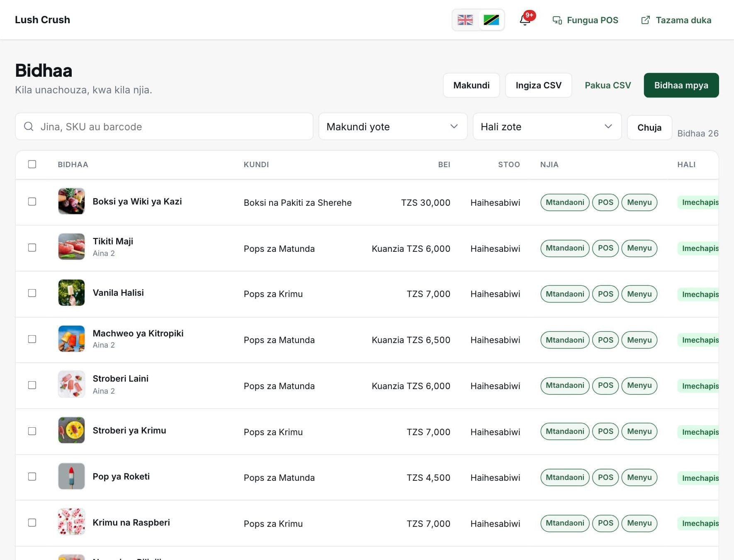Image resolution: width=734 pixels, height=560 pixels.
Task: Open Stroberi ya Krimu thumbnail
Action: coord(71,430)
